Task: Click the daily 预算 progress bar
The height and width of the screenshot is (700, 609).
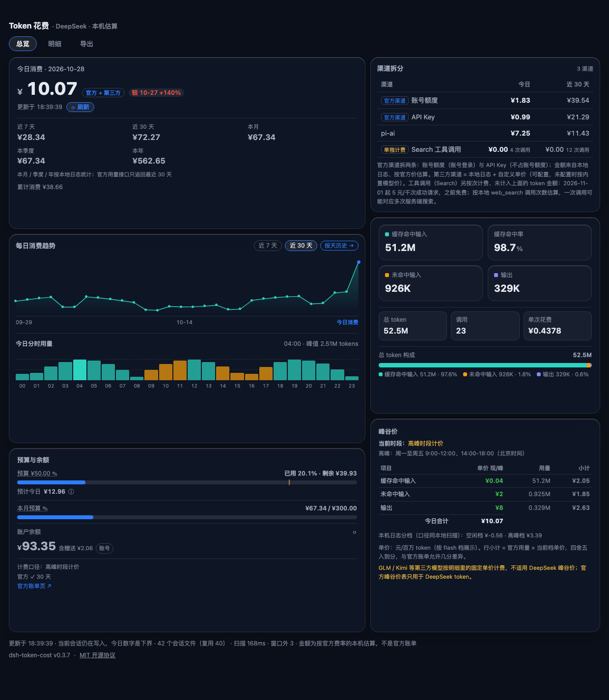Action: pyautogui.click(x=187, y=482)
